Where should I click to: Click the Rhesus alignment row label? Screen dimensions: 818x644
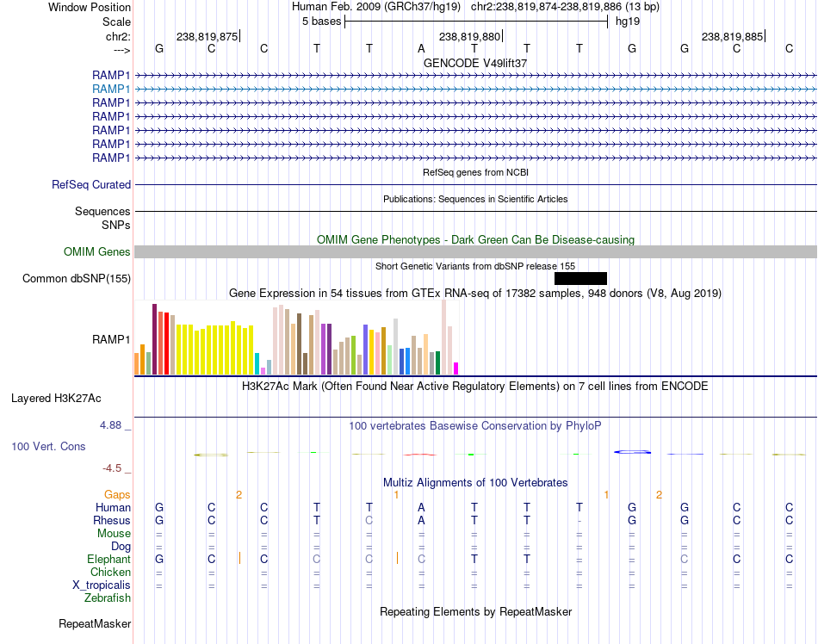[112, 520]
